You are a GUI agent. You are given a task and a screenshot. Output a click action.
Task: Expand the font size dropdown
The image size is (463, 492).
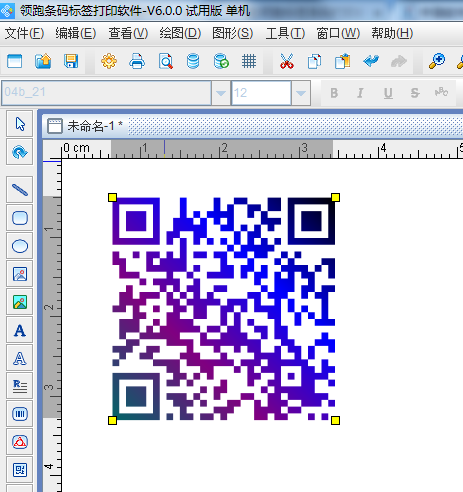point(301,93)
